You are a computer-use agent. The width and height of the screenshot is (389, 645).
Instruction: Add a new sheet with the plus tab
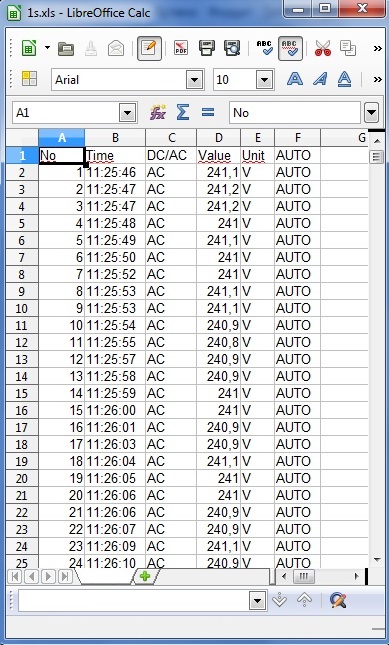pyautogui.click(x=145, y=576)
